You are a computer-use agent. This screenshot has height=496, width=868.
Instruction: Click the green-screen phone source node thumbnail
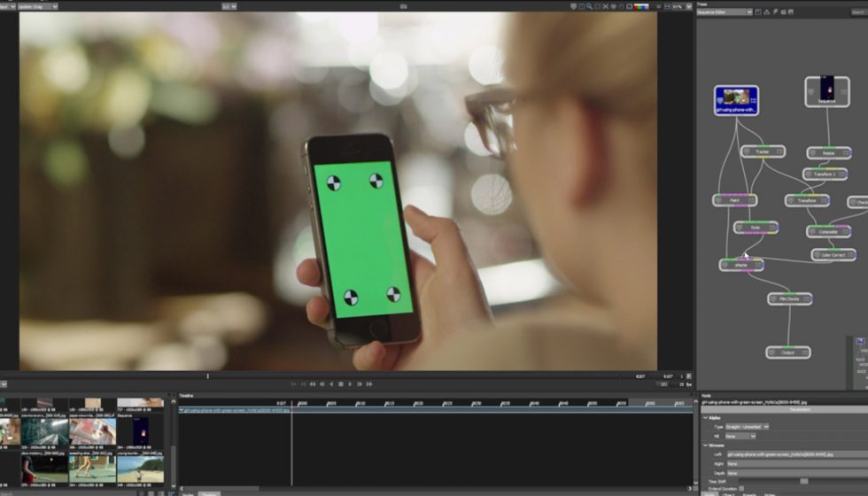click(736, 99)
